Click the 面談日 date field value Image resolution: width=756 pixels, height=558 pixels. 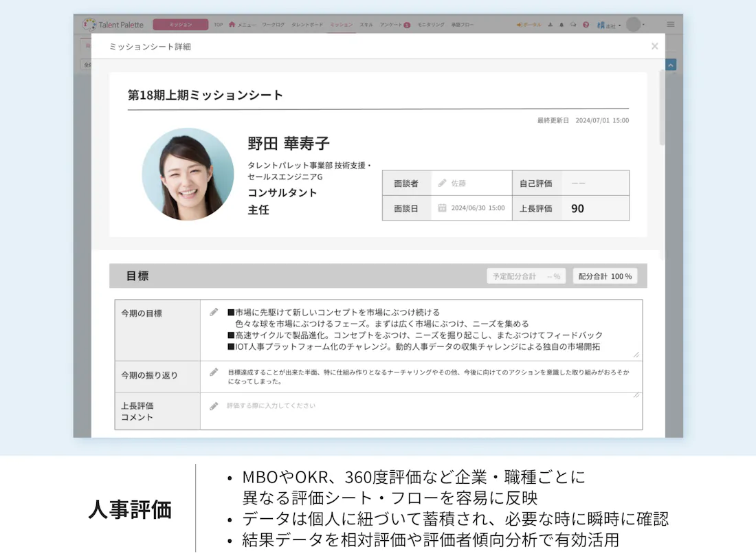(x=478, y=208)
